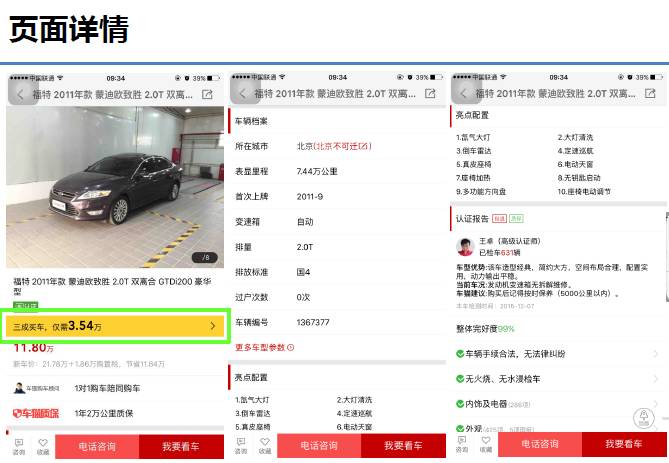Image resolution: width=669 pixels, height=463 pixels.
Task: Tap chevron on 三成买车 banner
Action: tap(213, 326)
